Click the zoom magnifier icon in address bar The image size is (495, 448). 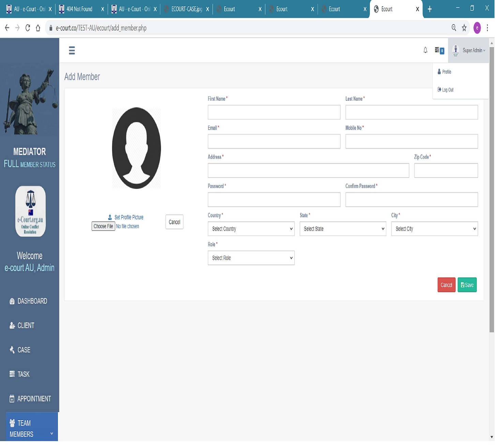coord(453,28)
